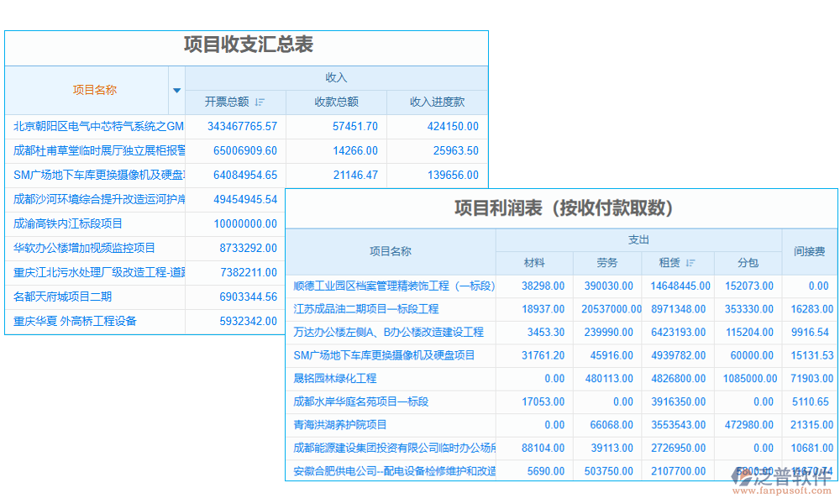This screenshot has width=840, height=504.
Task: Click the 泛普软件 logo watermark icon
Action: click(x=742, y=476)
